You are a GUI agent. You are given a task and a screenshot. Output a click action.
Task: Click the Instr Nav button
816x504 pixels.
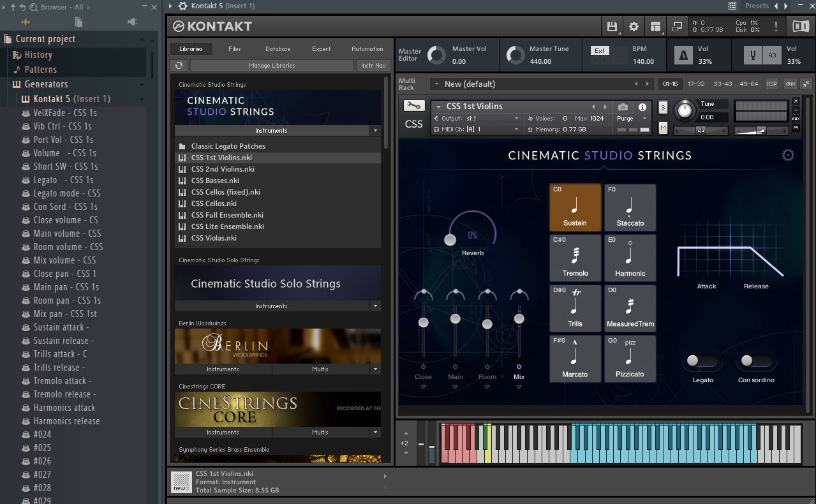373,66
